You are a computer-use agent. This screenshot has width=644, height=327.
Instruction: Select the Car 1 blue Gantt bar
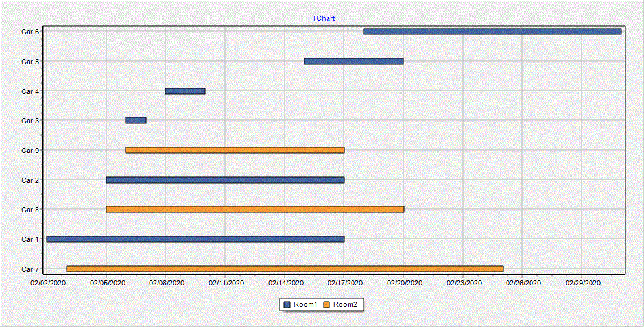pos(195,239)
